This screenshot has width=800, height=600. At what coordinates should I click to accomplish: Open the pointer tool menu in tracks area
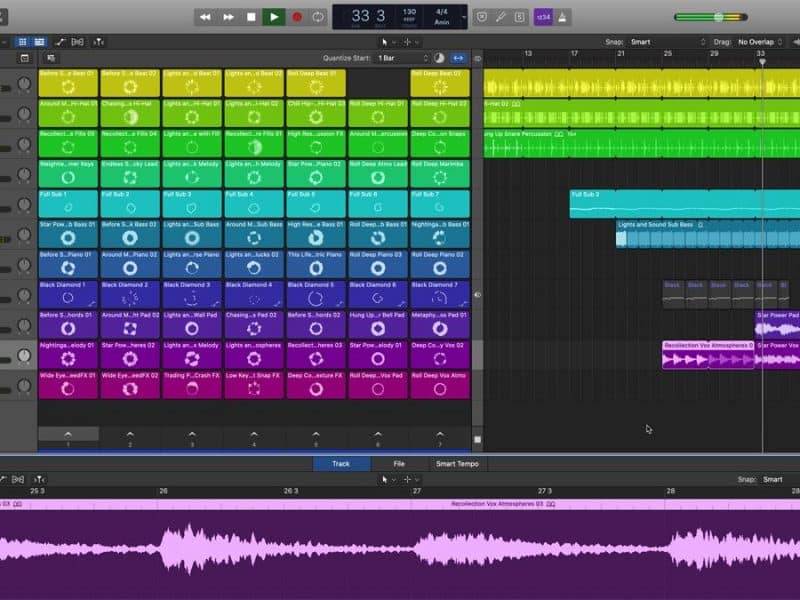tap(387, 42)
